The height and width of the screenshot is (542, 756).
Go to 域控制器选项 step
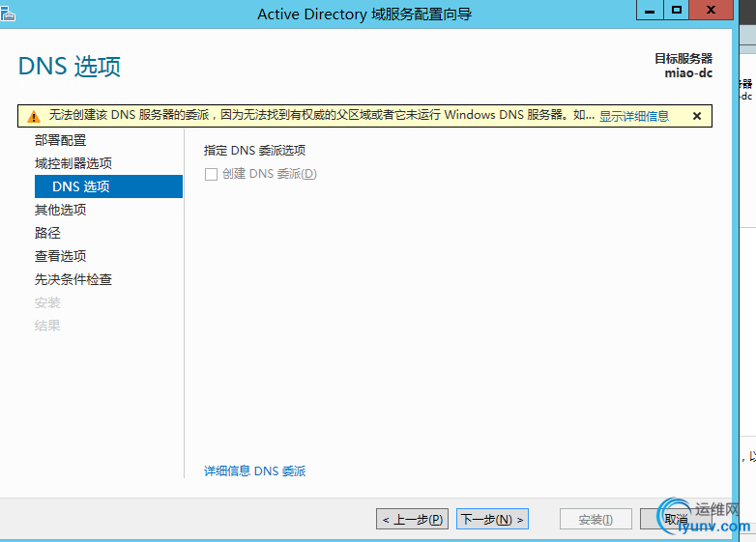[x=73, y=163]
